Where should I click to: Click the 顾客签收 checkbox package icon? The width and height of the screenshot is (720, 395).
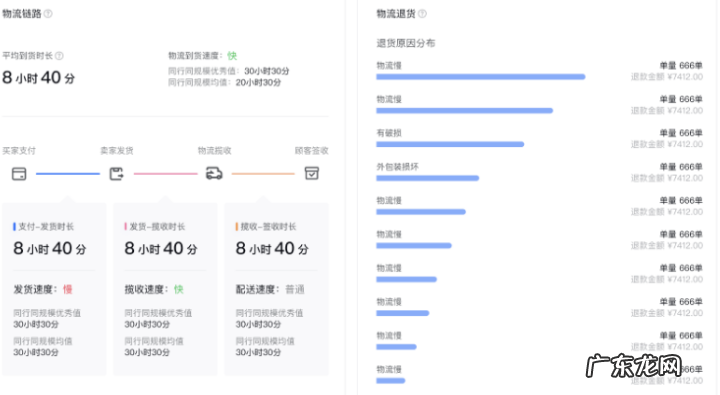[x=312, y=174]
